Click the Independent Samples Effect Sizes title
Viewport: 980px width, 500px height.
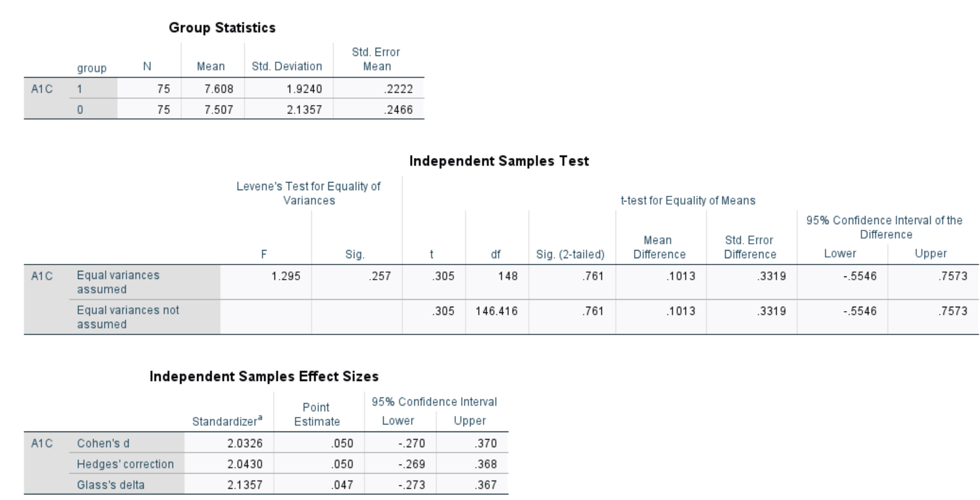tap(264, 377)
